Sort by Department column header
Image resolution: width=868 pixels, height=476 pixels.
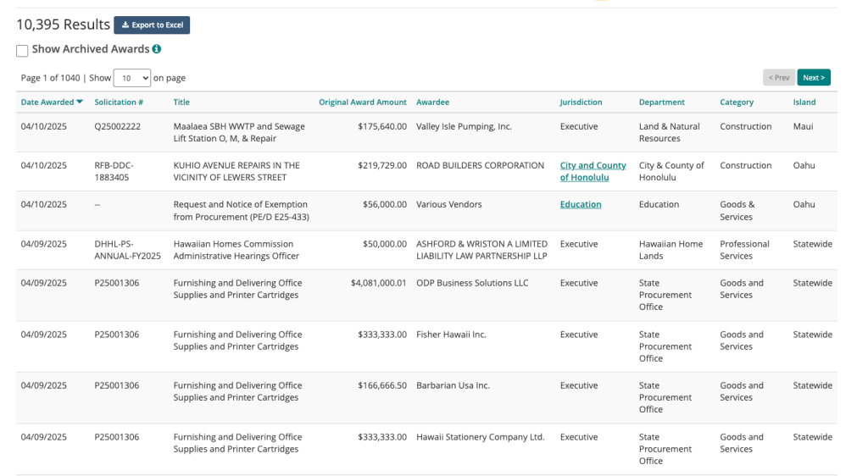coord(661,102)
